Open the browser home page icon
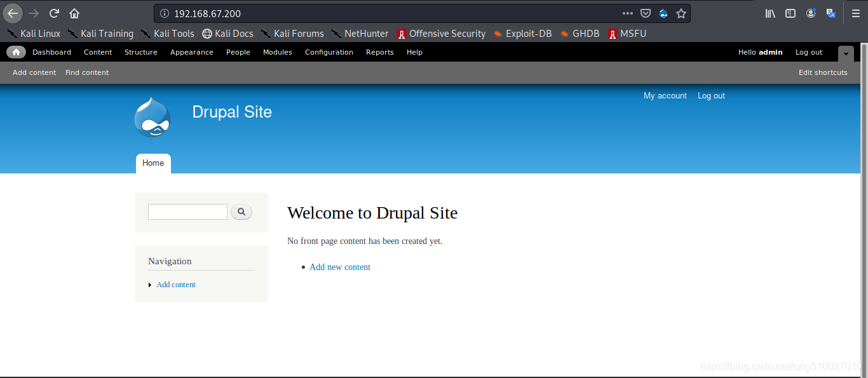This screenshot has height=378, width=868. 74,13
